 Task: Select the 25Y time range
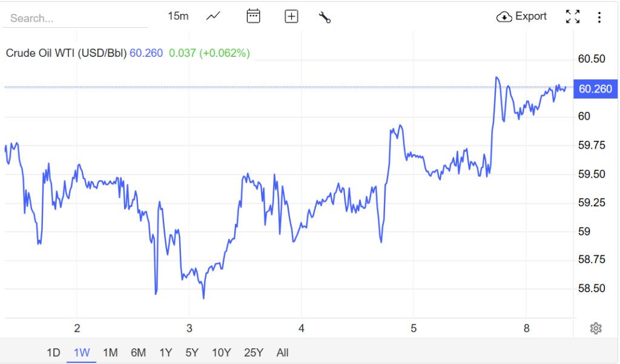click(x=253, y=353)
